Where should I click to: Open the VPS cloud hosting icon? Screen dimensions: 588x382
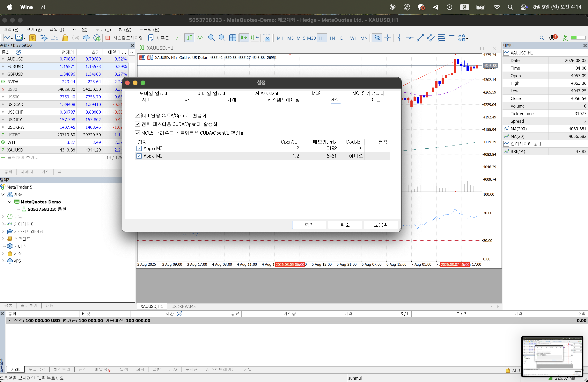coord(86,38)
